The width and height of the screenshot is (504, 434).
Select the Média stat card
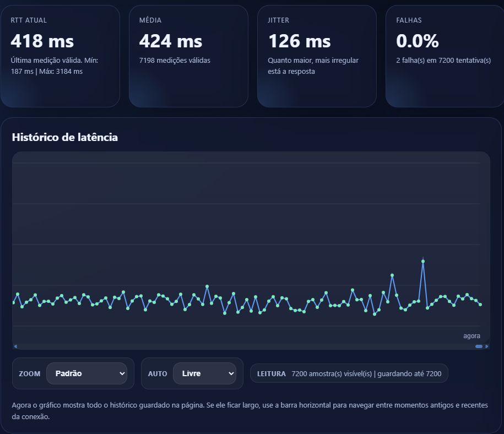pyautogui.click(x=188, y=56)
